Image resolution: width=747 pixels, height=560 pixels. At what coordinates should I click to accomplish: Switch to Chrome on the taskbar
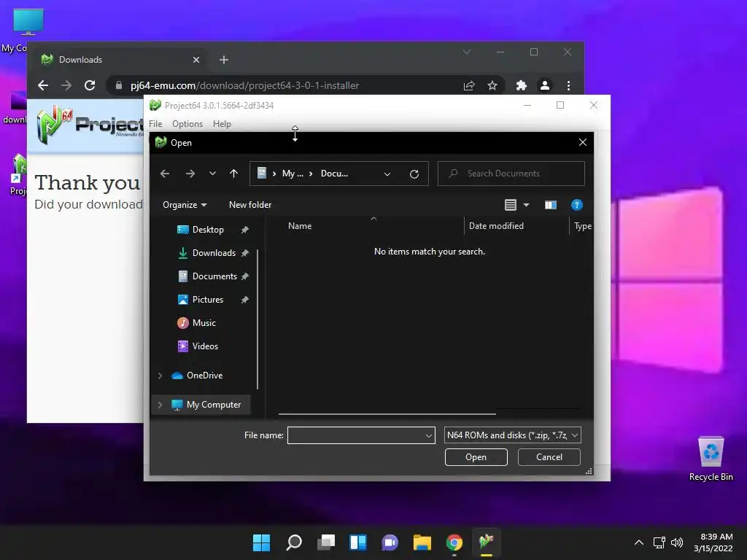click(x=454, y=542)
